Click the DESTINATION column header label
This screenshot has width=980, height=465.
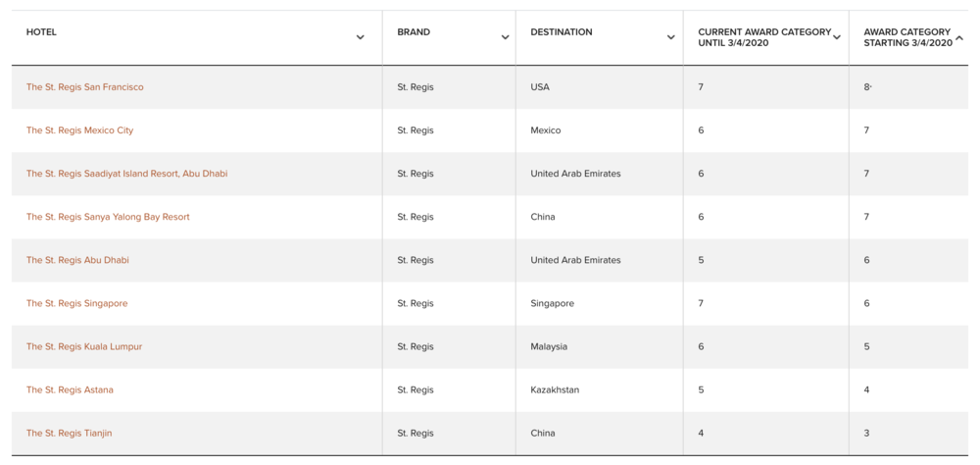click(x=562, y=32)
